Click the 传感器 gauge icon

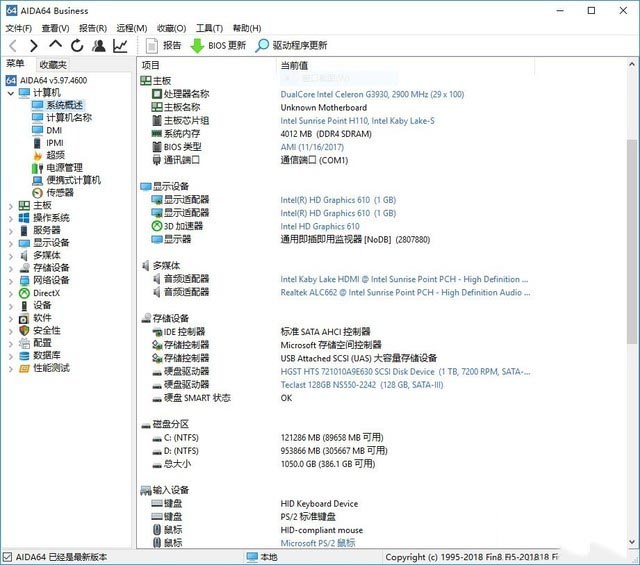tap(38, 193)
